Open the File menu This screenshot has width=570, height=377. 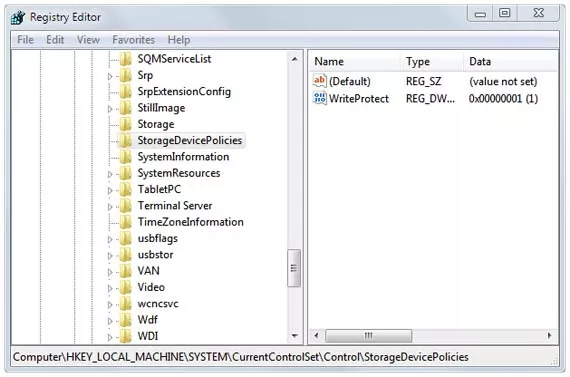[x=25, y=39]
